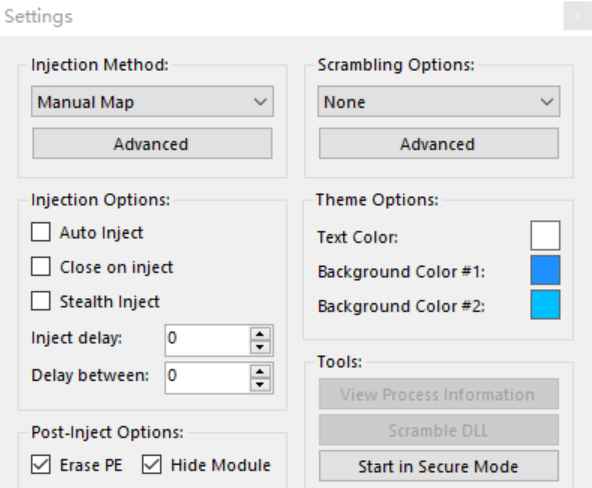This screenshot has height=488, width=592.
Task: Change the Background Color #2 swatch
Action: click(x=545, y=305)
